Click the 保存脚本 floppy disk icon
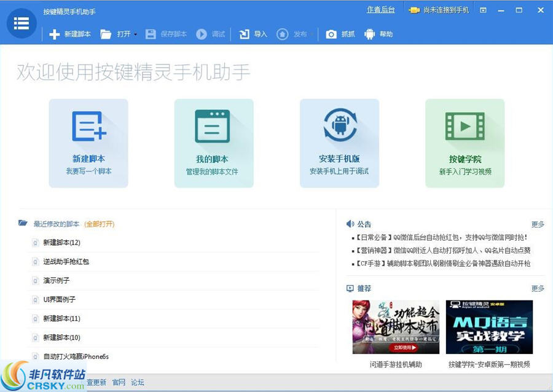The image size is (553, 392). 151,34
